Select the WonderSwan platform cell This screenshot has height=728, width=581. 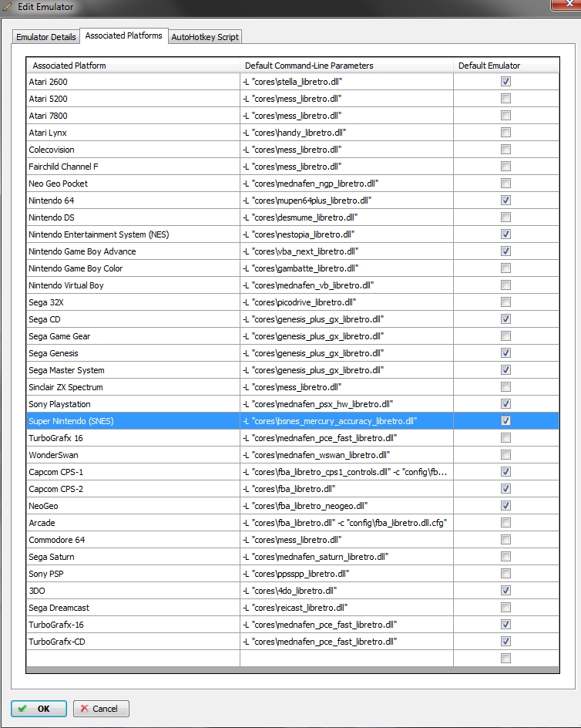coord(133,455)
